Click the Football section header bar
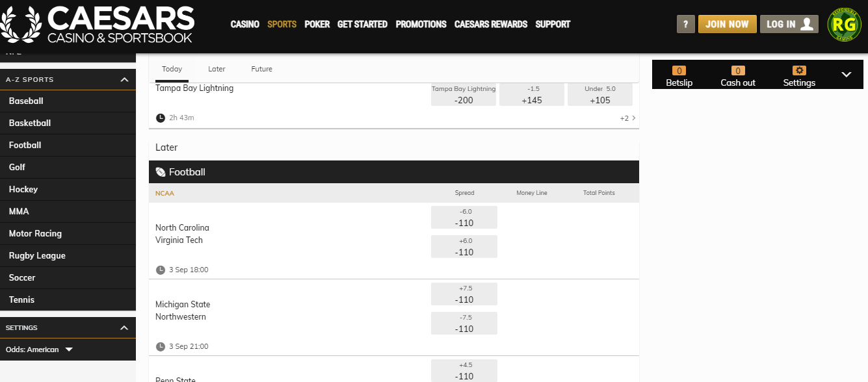The height and width of the screenshot is (382, 868). click(394, 172)
